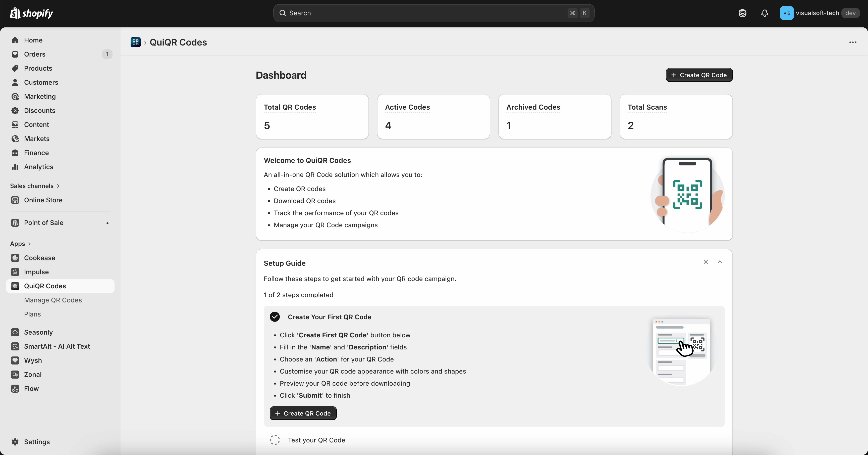Click the Settings gear icon
This screenshot has width=868, height=455.
[x=15, y=442]
